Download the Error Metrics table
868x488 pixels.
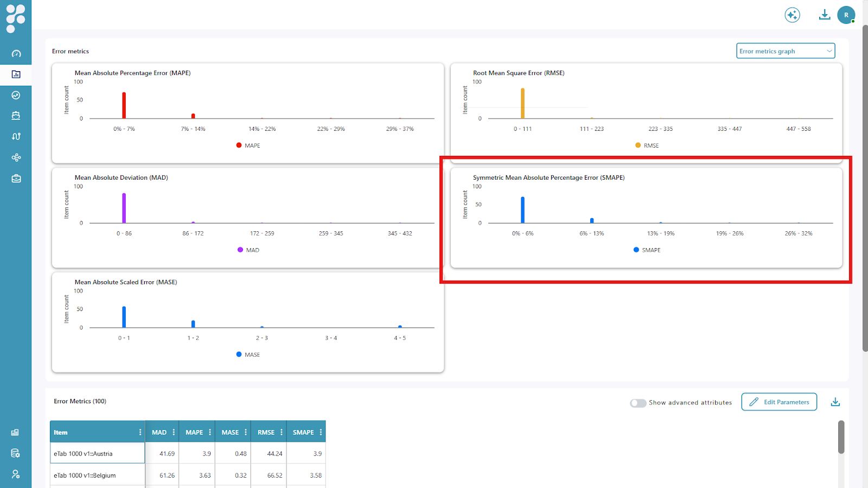click(835, 402)
